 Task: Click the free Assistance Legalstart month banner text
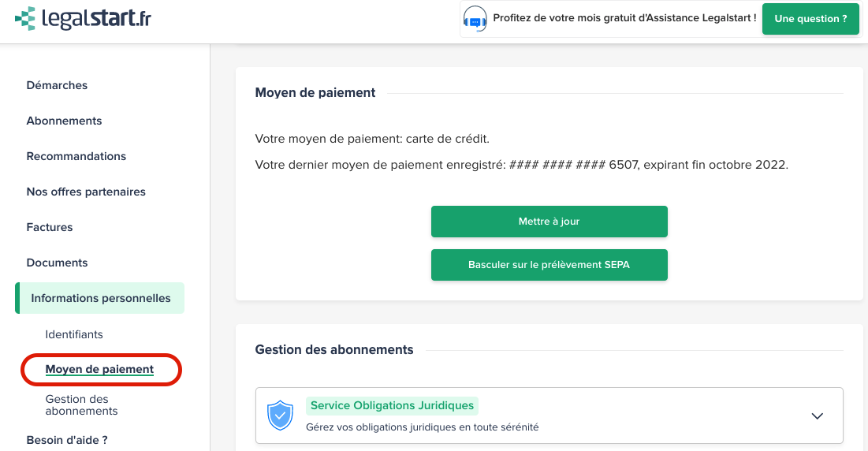point(624,17)
